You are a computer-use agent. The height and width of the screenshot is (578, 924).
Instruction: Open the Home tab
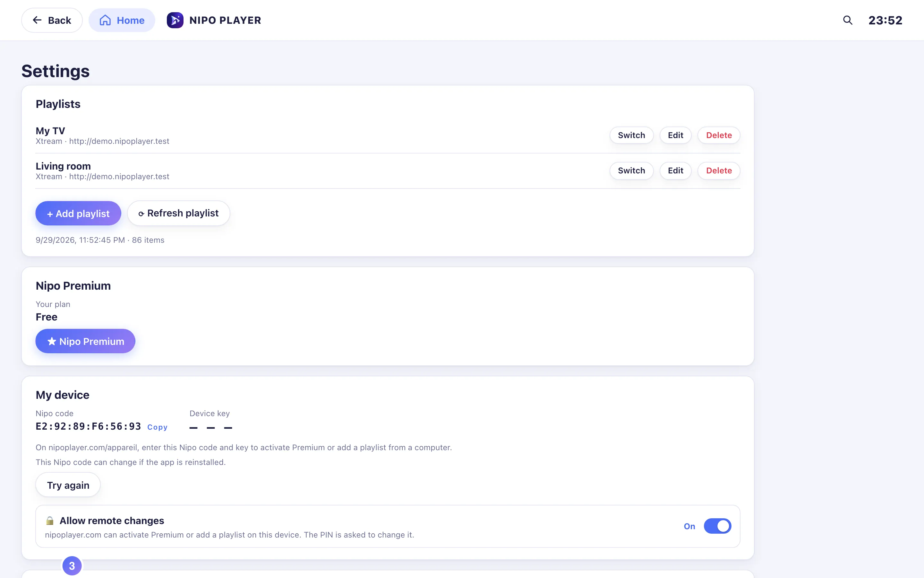(x=122, y=20)
